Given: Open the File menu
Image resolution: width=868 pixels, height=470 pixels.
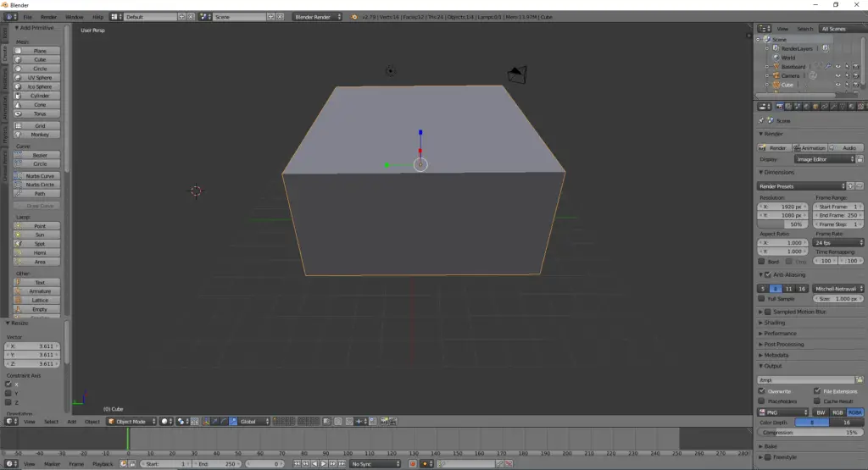Looking at the screenshot, I should [28, 17].
